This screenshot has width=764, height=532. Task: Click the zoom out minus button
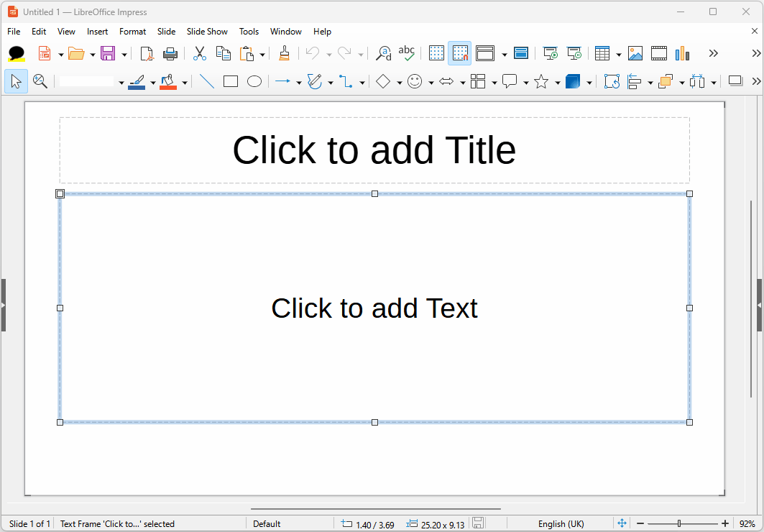[x=640, y=523]
